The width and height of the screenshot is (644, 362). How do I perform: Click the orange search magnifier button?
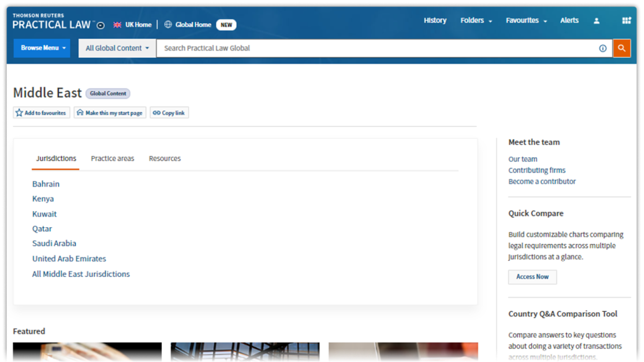[x=621, y=48]
